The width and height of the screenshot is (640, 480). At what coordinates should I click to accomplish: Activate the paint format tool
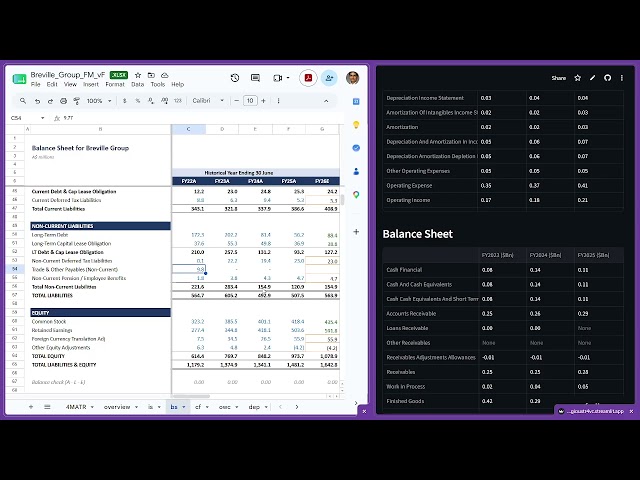click(x=76, y=101)
